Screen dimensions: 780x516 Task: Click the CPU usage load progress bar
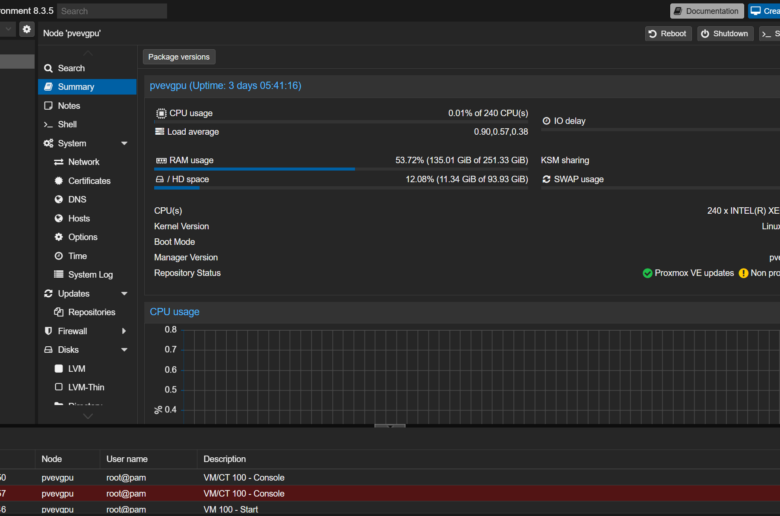341,122
